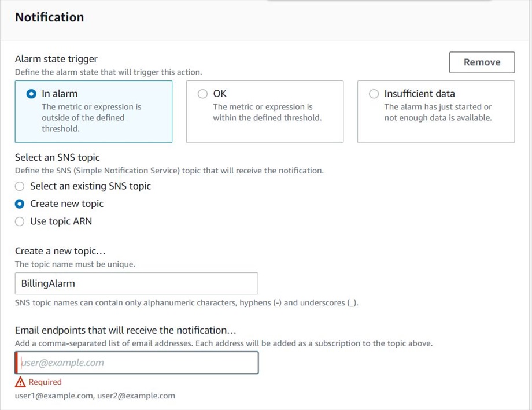Select the Create new topic option

[20, 204]
